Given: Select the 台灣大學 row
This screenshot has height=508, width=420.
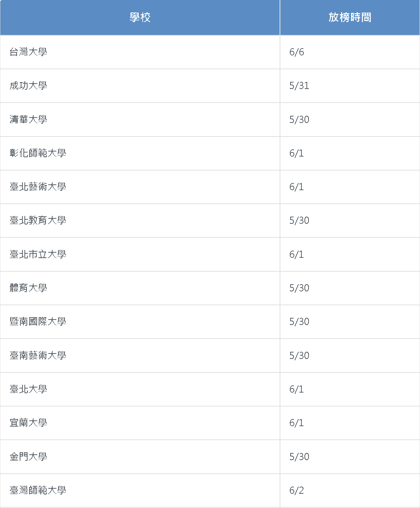Looking at the screenshot, I should point(210,52).
